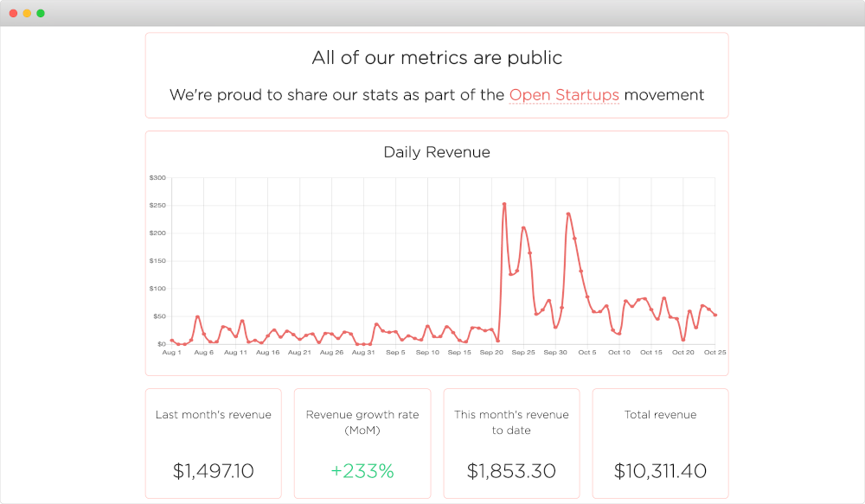Click the Oct 5 x-axis label
The width and height of the screenshot is (865, 504).
(x=587, y=353)
